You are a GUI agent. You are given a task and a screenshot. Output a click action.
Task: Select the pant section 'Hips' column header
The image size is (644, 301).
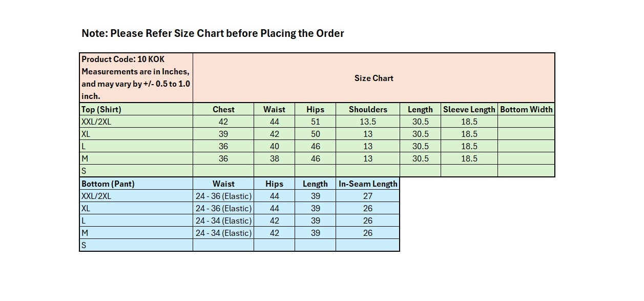(x=274, y=184)
